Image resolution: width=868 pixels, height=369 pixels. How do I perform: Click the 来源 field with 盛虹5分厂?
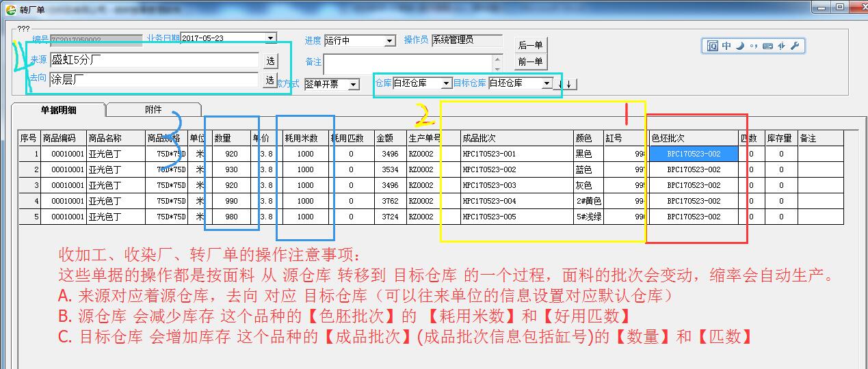154,60
